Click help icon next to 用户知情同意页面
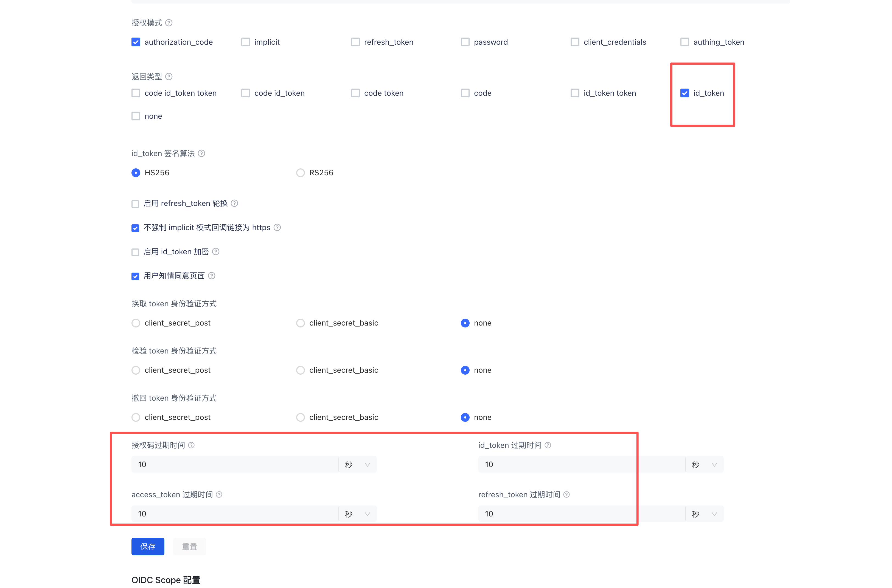 212,276
